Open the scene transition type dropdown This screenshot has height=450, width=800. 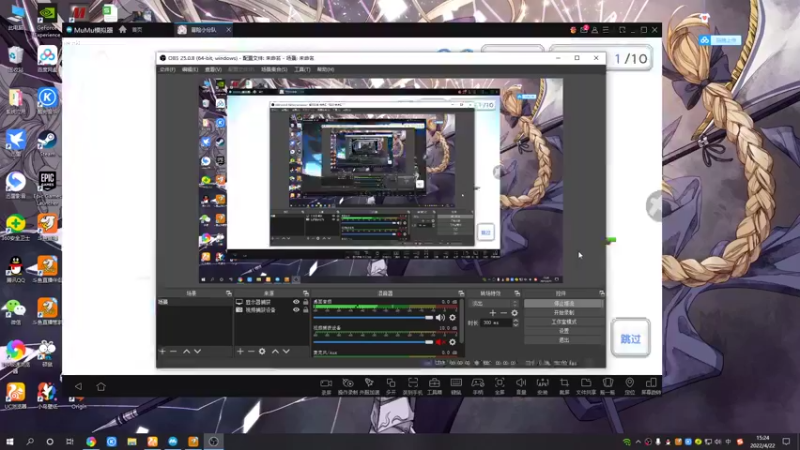point(494,304)
